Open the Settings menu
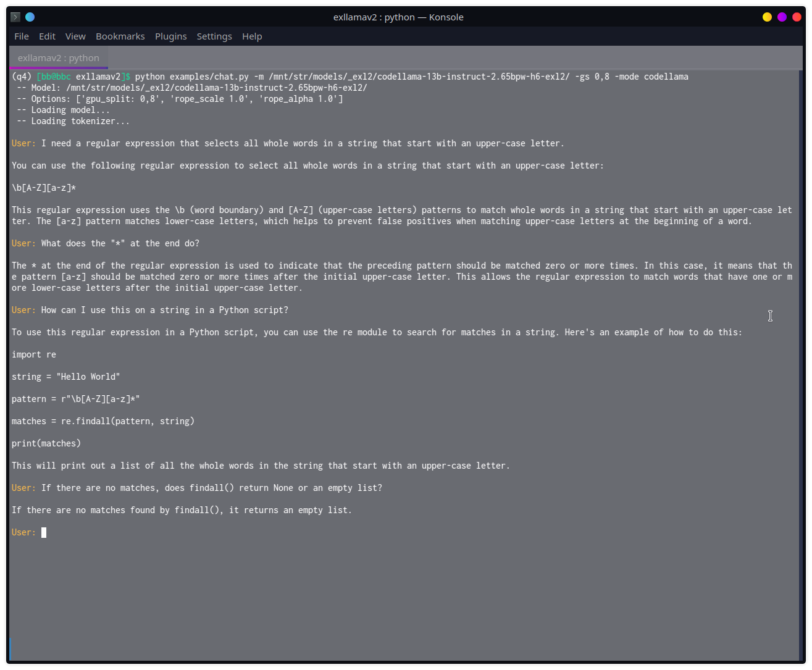812x670 pixels. pos(214,36)
